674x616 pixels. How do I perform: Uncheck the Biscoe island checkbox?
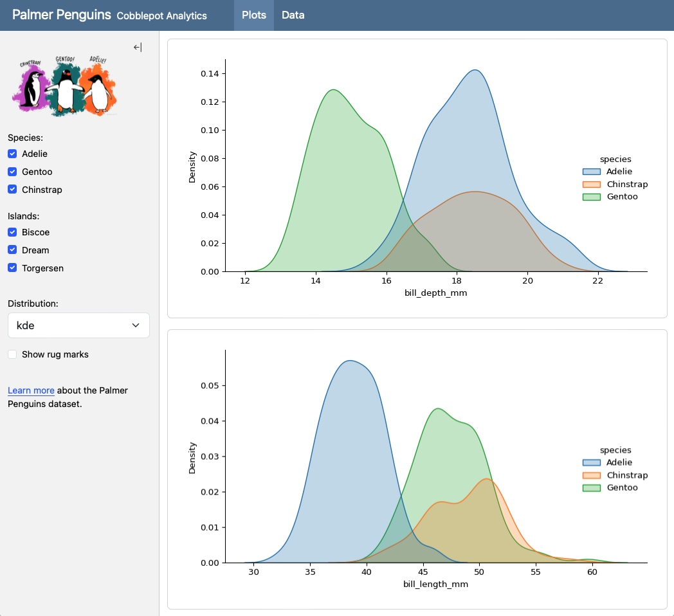12,232
